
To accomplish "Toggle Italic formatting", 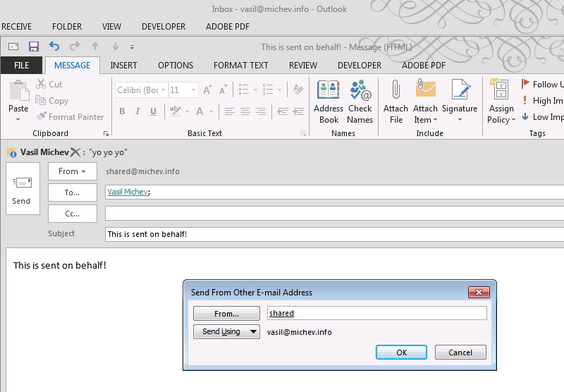I will pyautogui.click(x=137, y=111).
